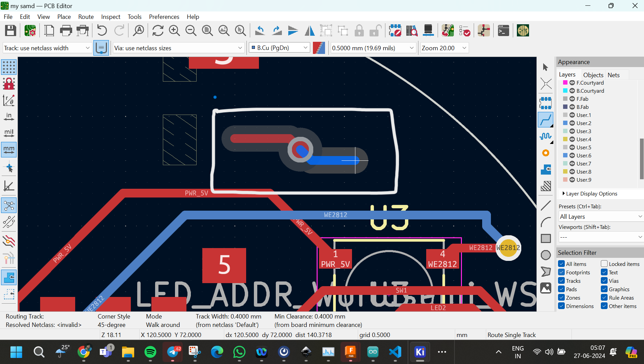644x364 pixels.
Task: Open the File menu
Action: [8, 17]
